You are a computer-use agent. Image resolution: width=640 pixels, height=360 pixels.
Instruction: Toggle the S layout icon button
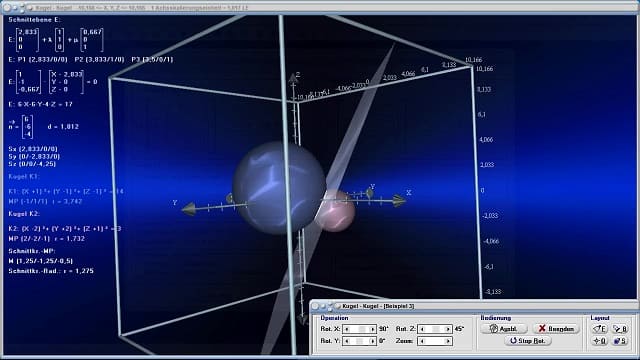pos(620,341)
